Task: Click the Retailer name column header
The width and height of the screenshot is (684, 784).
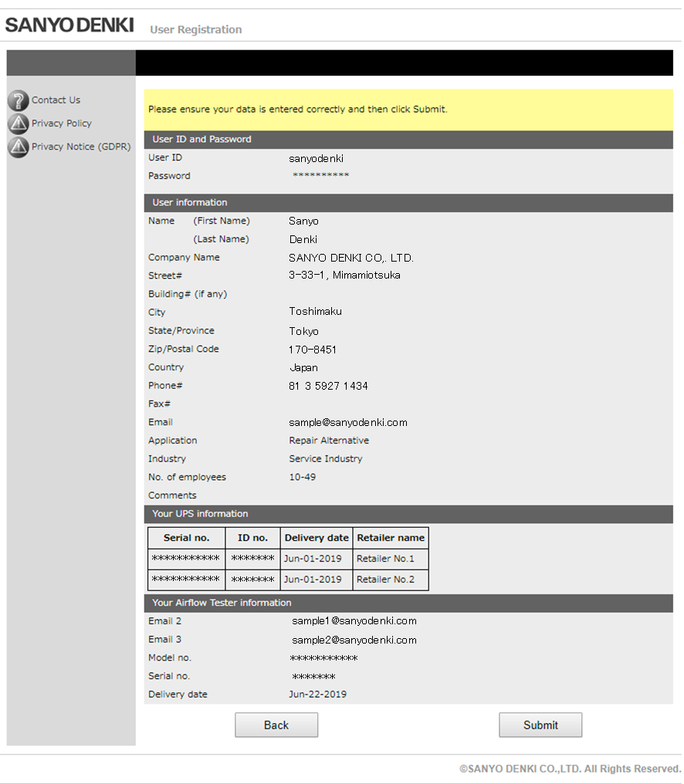Action: pos(391,538)
